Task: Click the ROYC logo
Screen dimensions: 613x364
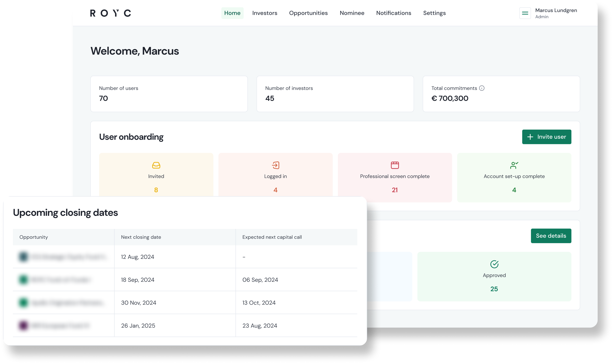Action: [110, 13]
